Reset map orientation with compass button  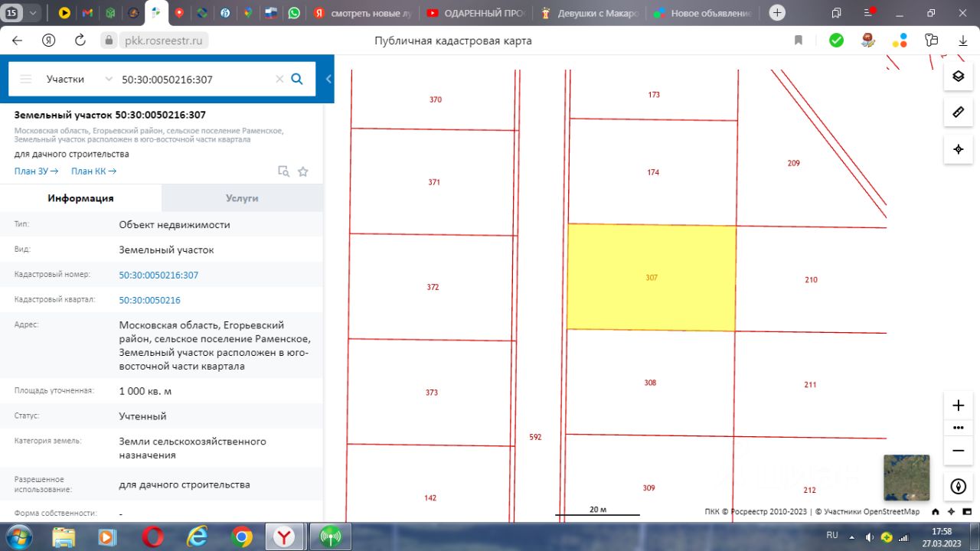(x=958, y=486)
